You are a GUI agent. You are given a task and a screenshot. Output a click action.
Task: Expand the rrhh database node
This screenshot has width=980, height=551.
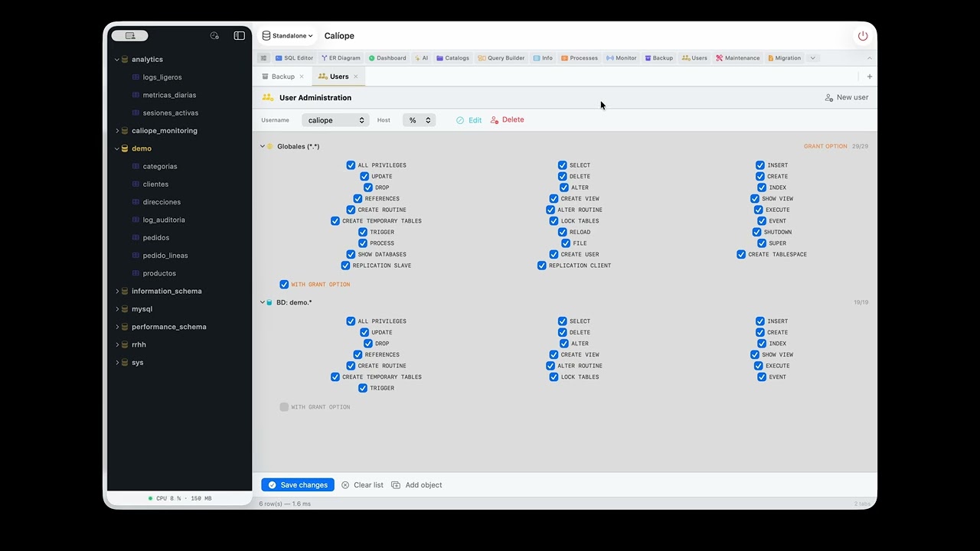117,345
